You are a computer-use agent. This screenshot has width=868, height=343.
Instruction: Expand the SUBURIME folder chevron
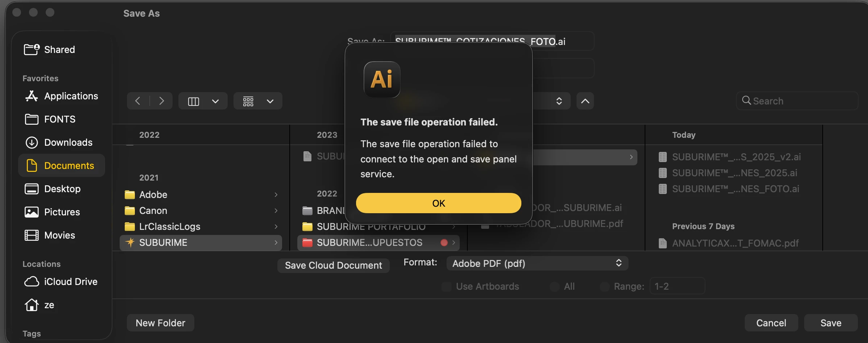click(276, 243)
